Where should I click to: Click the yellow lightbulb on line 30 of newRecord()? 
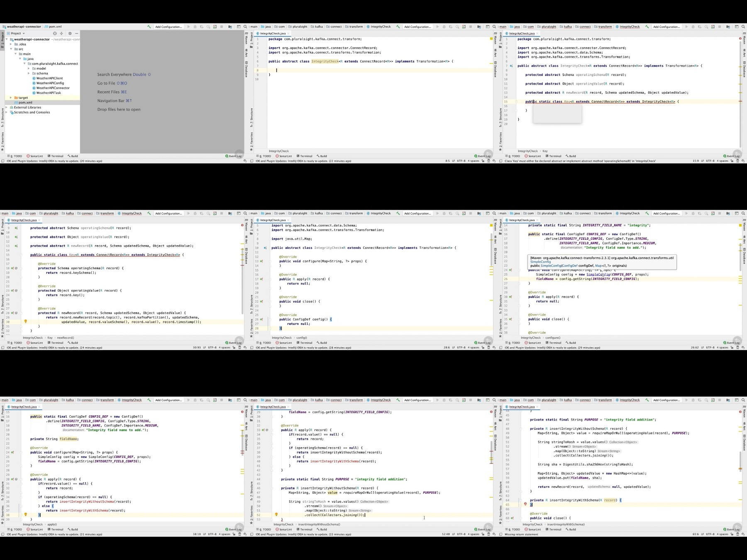[25, 321]
